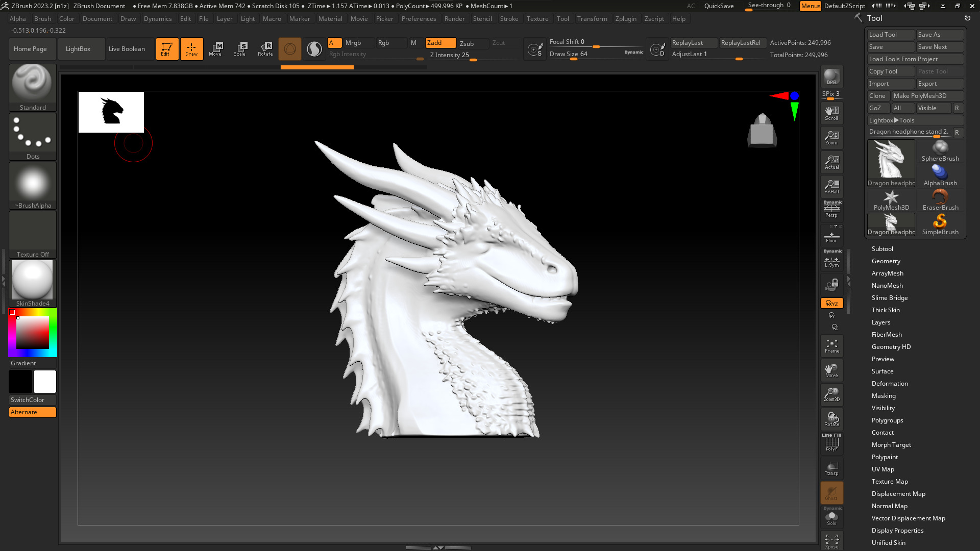Screen dimensions: 980x551
Task: Open the Render menu
Action: point(454,19)
